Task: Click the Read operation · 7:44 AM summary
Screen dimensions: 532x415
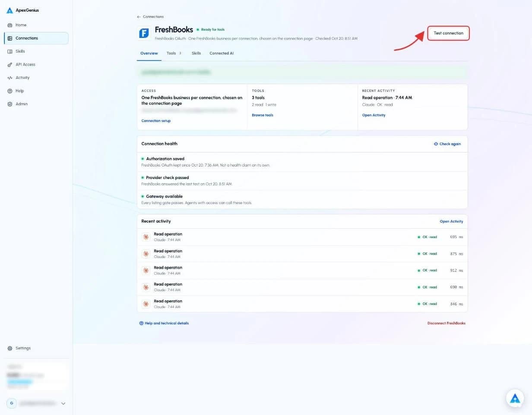Action: tap(387, 97)
